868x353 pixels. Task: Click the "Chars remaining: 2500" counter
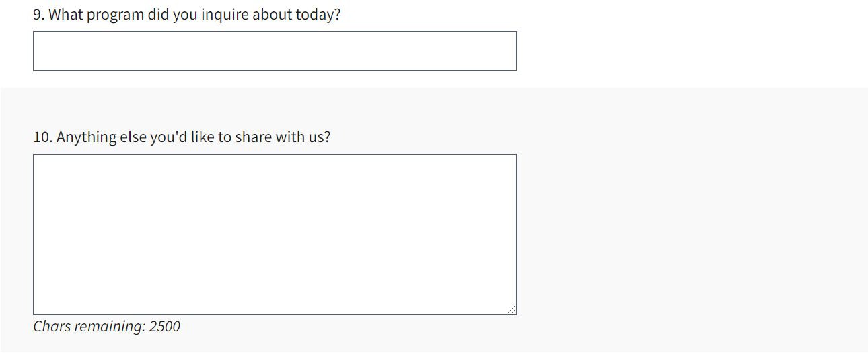coord(107,327)
